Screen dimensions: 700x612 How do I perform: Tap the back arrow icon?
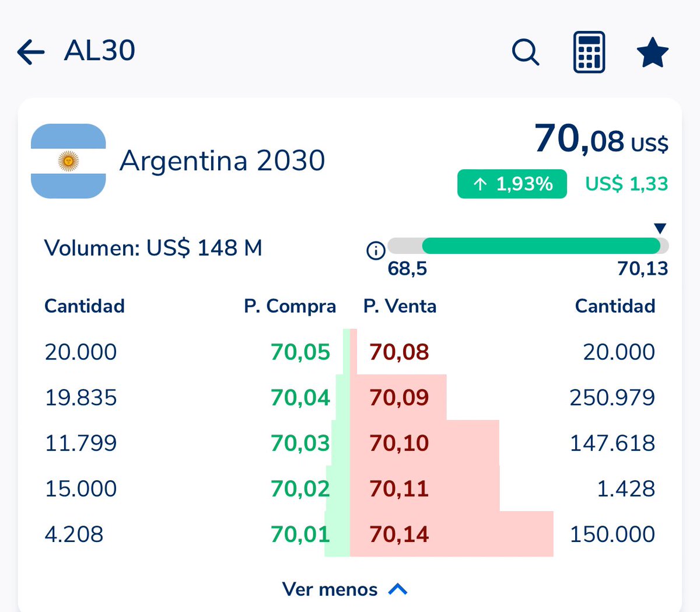click(x=31, y=52)
